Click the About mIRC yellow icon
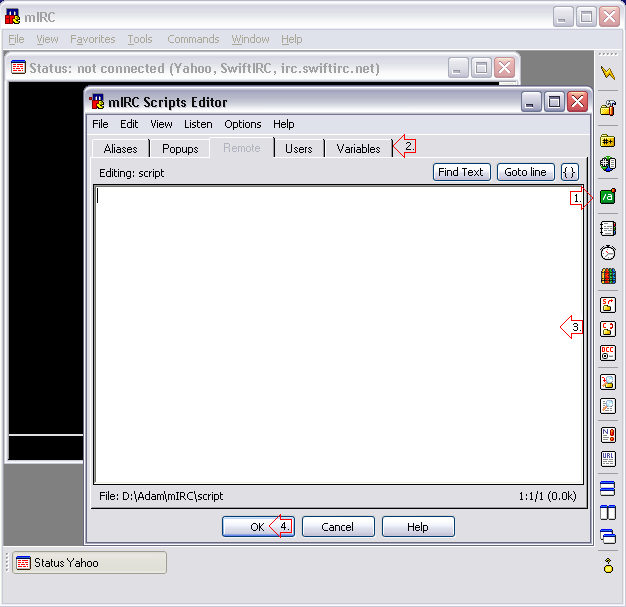 [x=608, y=565]
